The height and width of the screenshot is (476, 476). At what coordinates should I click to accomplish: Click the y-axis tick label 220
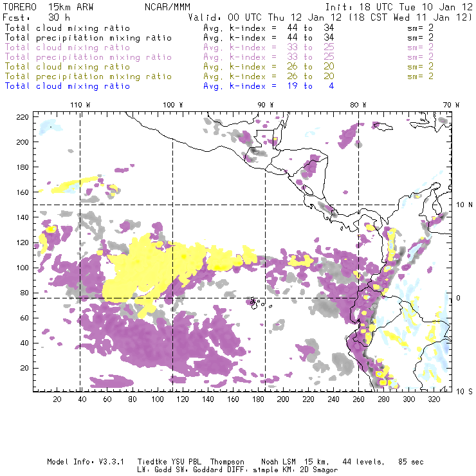(23, 117)
